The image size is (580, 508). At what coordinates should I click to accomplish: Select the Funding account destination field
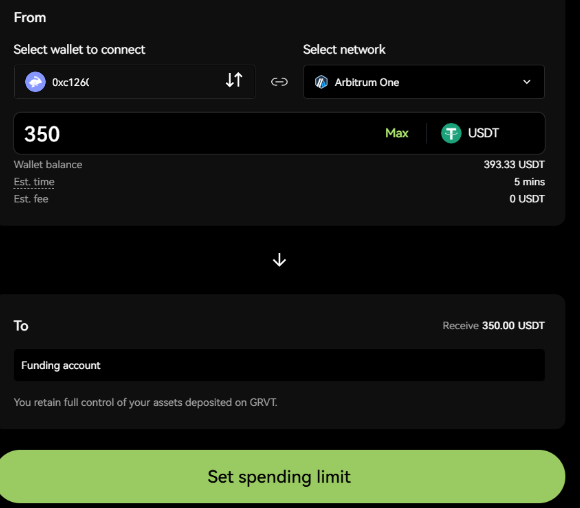tap(279, 365)
